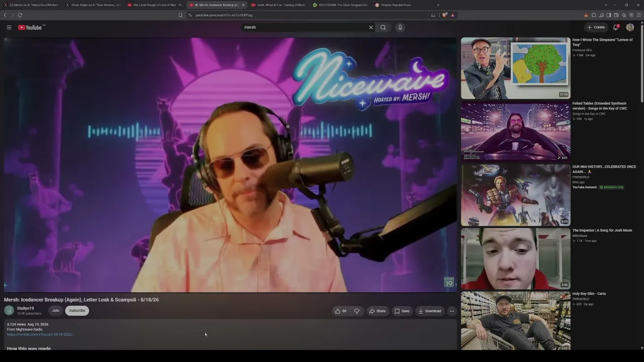Screen dimensions: 644x362
Task: Expand the video description box
Action: pyautogui.click(x=230, y=334)
